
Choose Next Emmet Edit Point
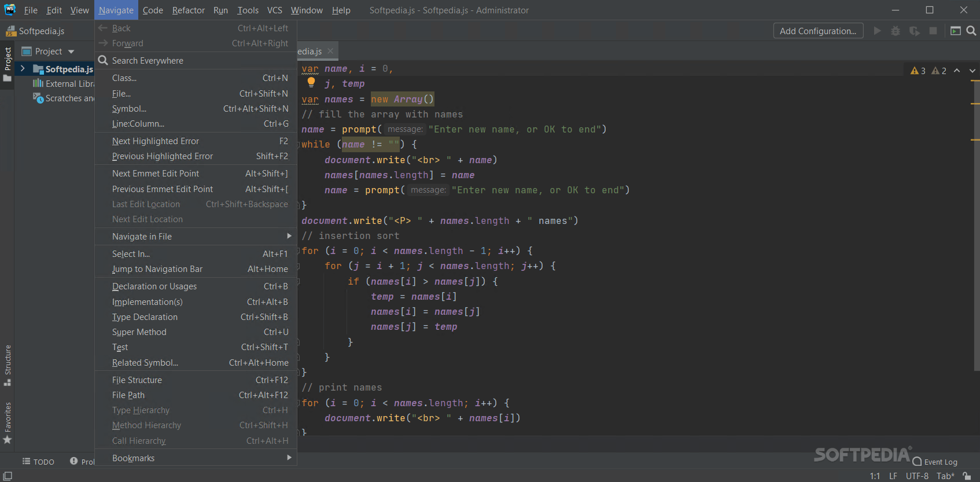point(196,173)
